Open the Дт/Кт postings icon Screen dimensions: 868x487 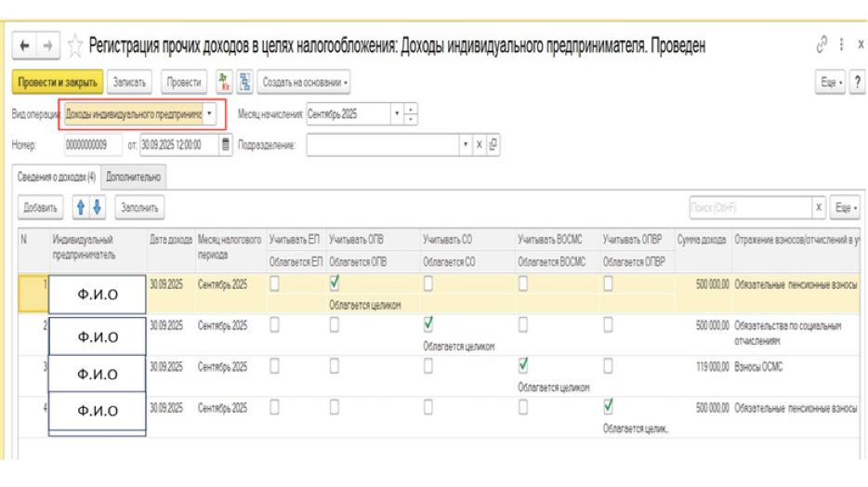click(224, 82)
